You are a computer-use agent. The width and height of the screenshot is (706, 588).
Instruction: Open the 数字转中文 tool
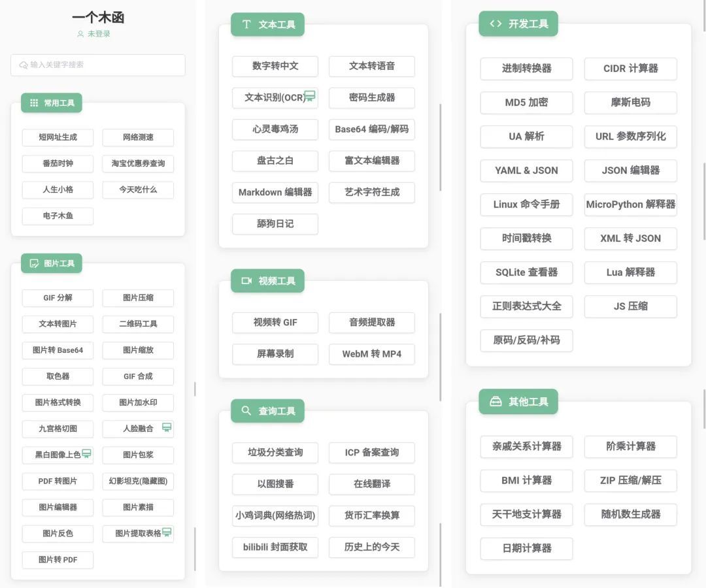[275, 66]
